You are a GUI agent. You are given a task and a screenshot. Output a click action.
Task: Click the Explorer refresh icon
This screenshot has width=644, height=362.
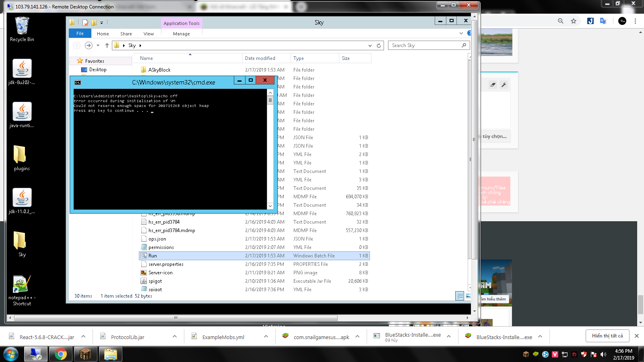(x=379, y=46)
